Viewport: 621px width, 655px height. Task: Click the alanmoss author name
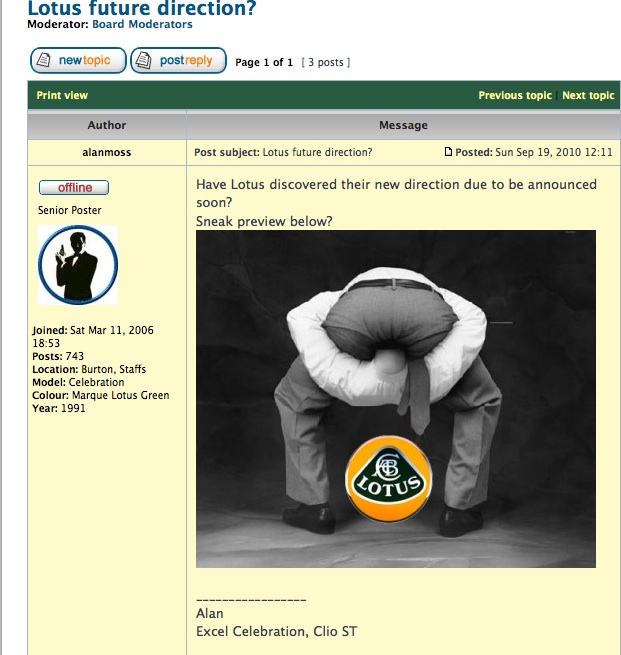(107, 152)
